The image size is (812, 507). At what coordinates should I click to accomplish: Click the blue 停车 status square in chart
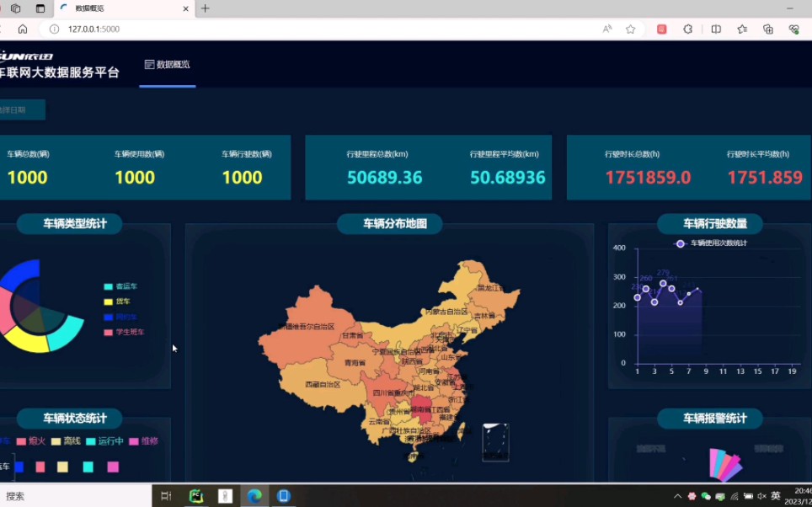point(19,467)
